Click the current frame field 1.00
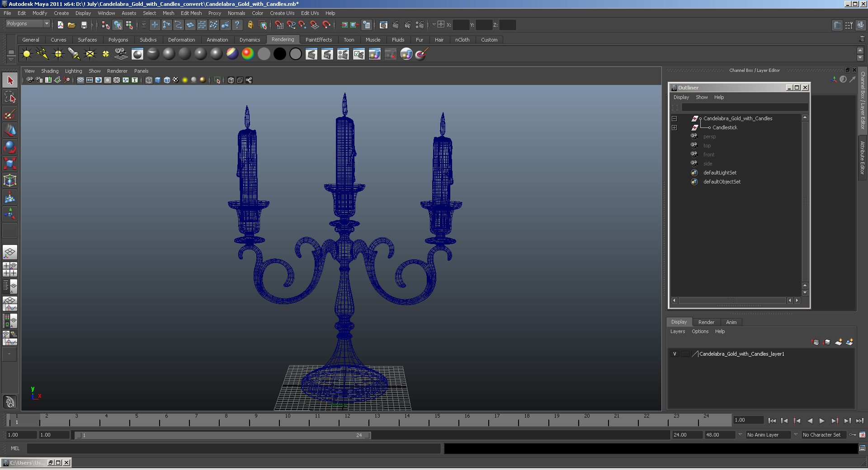 tap(748, 420)
